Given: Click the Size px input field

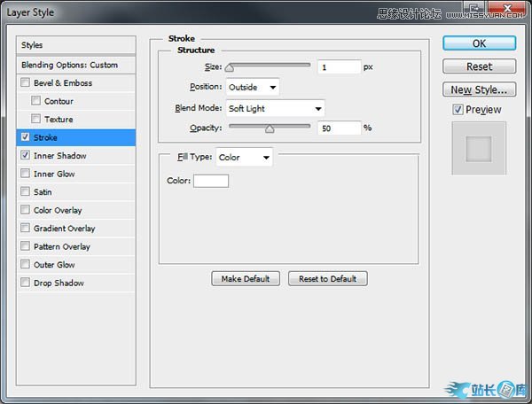Looking at the screenshot, I should point(339,66).
